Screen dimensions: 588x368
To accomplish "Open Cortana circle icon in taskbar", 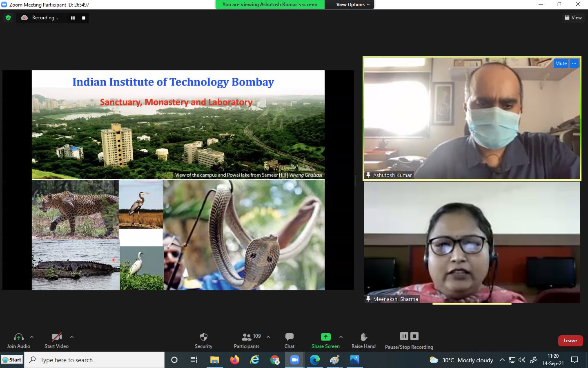I will (x=174, y=360).
